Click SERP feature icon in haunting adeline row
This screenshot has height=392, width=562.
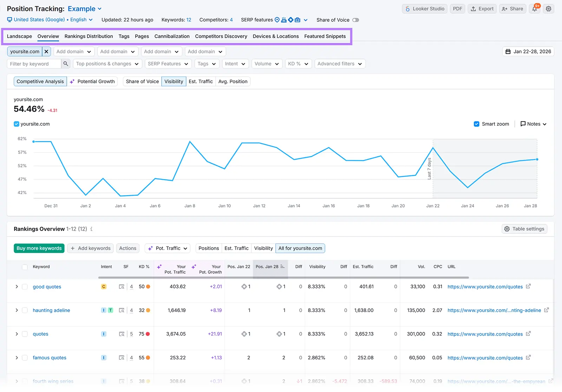pyautogui.click(x=122, y=310)
